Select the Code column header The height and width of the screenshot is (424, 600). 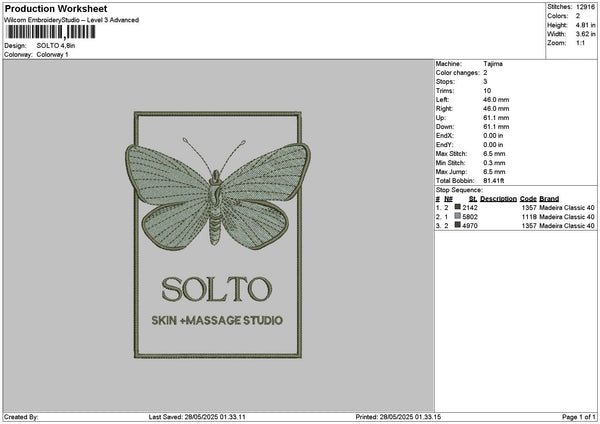click(528, 199)
